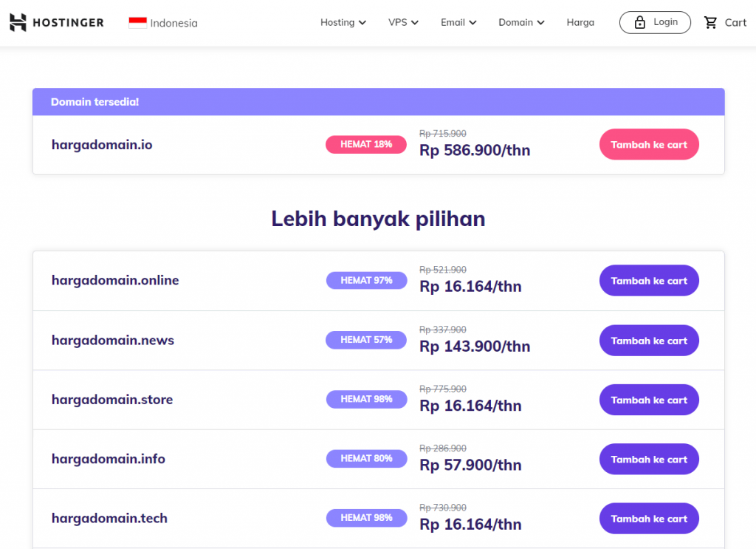
Task: Click the Indonesia flag icon
Action: click(137, 23)
